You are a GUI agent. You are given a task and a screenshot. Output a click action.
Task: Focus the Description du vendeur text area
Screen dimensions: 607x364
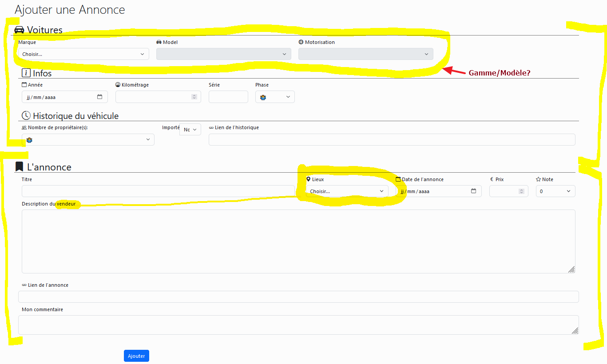298,241
